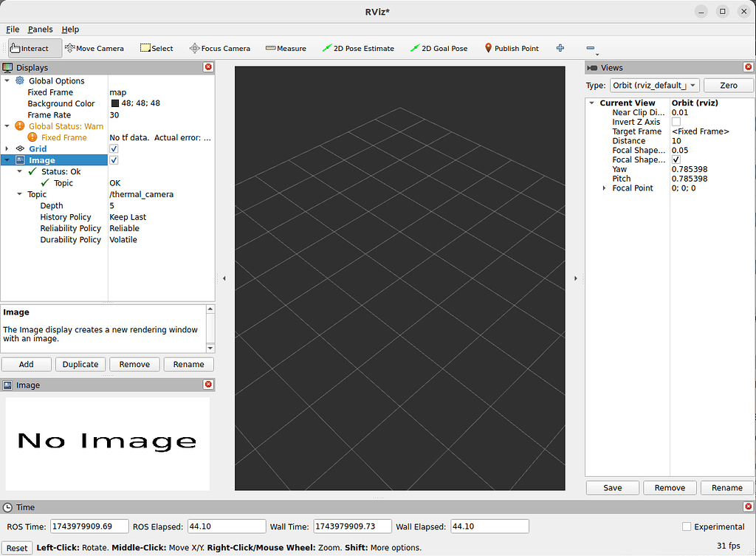Select the Focus Camera tool

(219, 48)
